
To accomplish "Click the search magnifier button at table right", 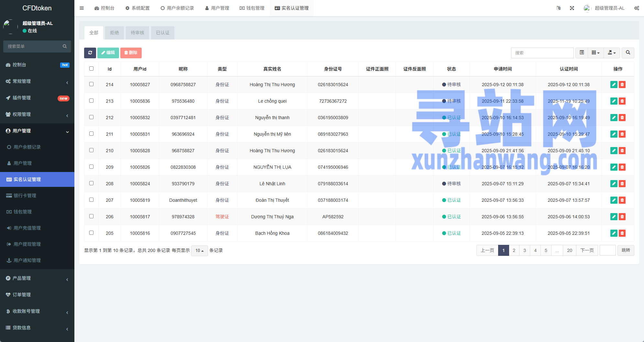I will coord(628,53).
